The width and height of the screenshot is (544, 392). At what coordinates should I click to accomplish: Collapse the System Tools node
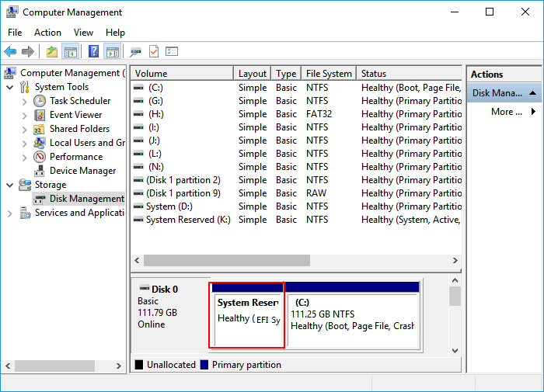(9, 87)
